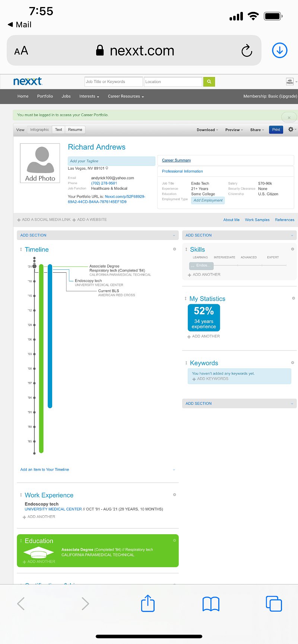Image resolution: width=298 pixels, height=644 pixels.
Task: Open the Share dropdown menu
Action: 257,130
